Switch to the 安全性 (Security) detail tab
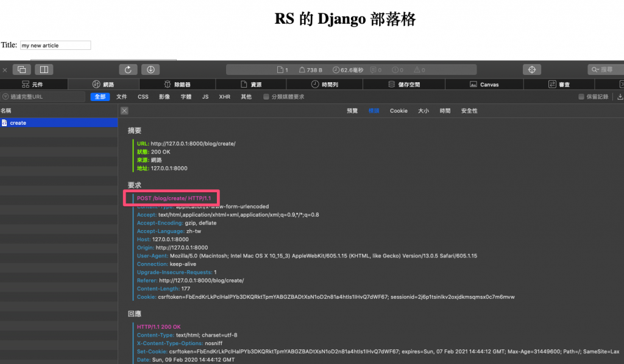Viewport: 624px width, 364px height. coord(469,111)
